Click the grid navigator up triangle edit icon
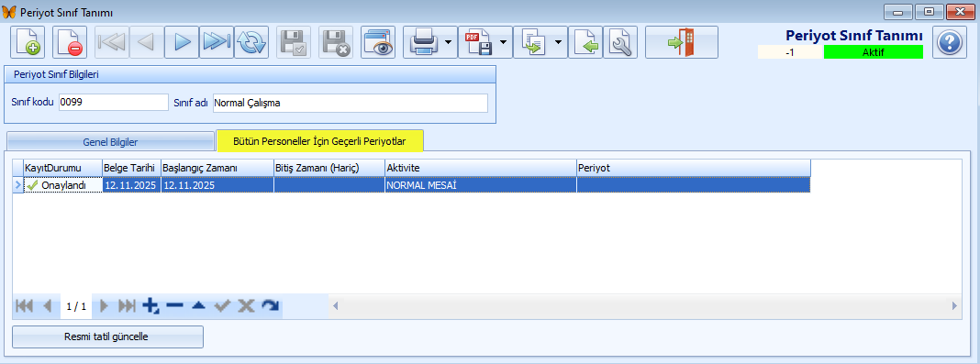This screenshot has height=364, width=980. [198, 306]
